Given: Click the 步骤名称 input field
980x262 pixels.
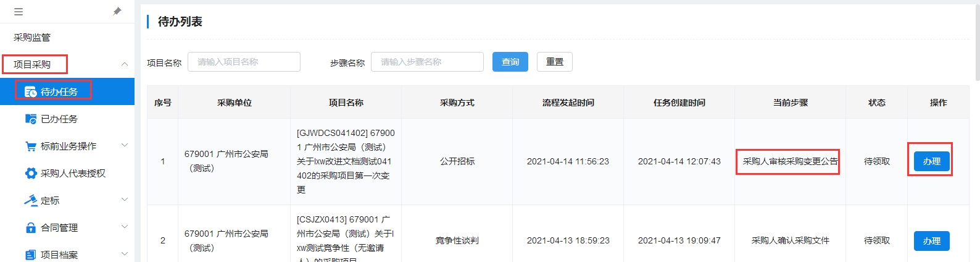Looking at the screenshot, I should 427,62.
